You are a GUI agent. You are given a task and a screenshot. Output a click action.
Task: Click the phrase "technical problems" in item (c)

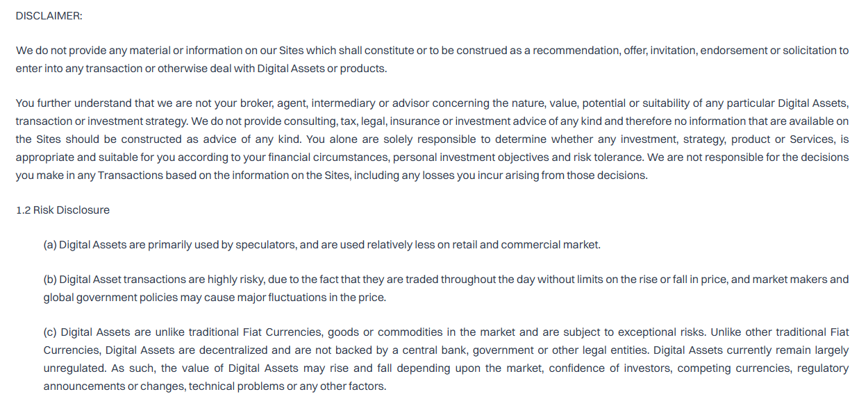pos(236,386)
